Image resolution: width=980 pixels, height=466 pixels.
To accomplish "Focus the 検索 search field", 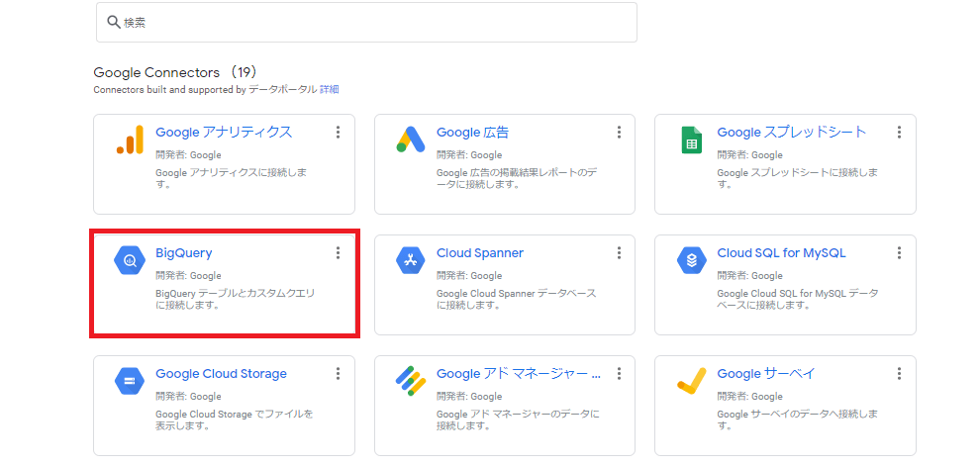I will pyautogui.click(x=367, y=23).
